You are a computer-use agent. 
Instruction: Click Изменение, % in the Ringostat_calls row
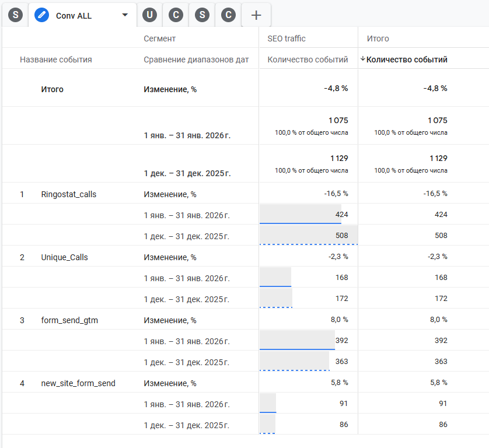click(170, 194)
